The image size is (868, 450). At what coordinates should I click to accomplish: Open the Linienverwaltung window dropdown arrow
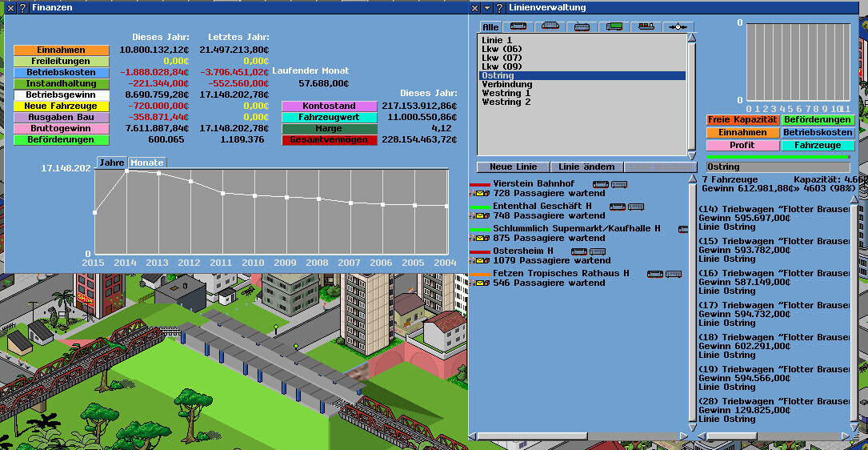tap(486, 7)
